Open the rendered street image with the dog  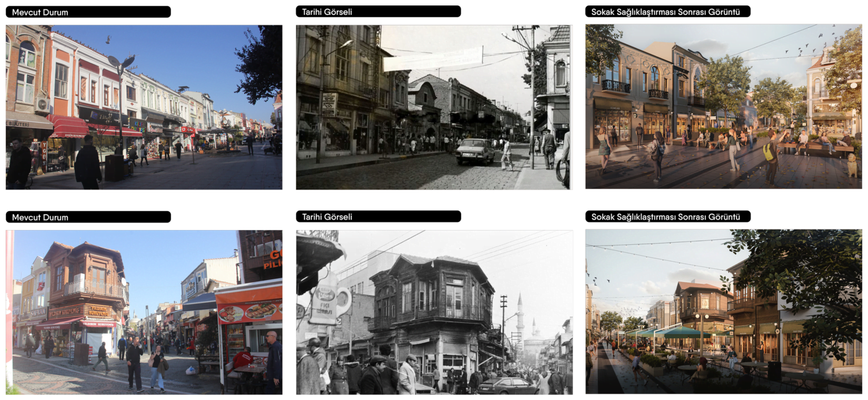coord(723,107)
